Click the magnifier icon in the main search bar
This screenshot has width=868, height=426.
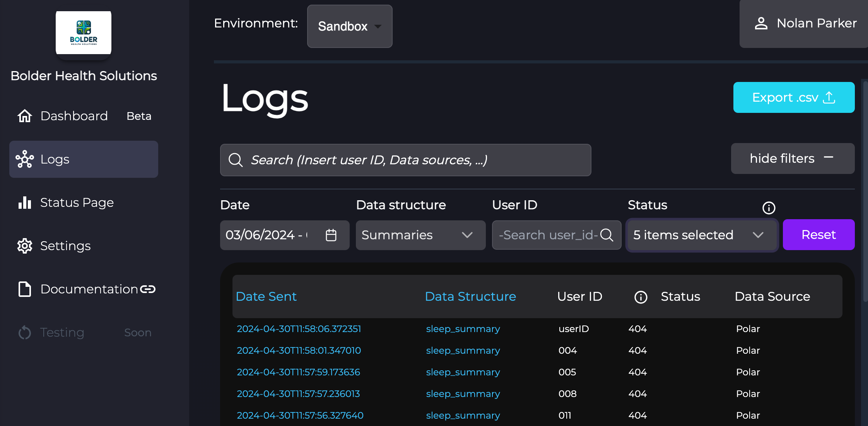coord(236,160)
